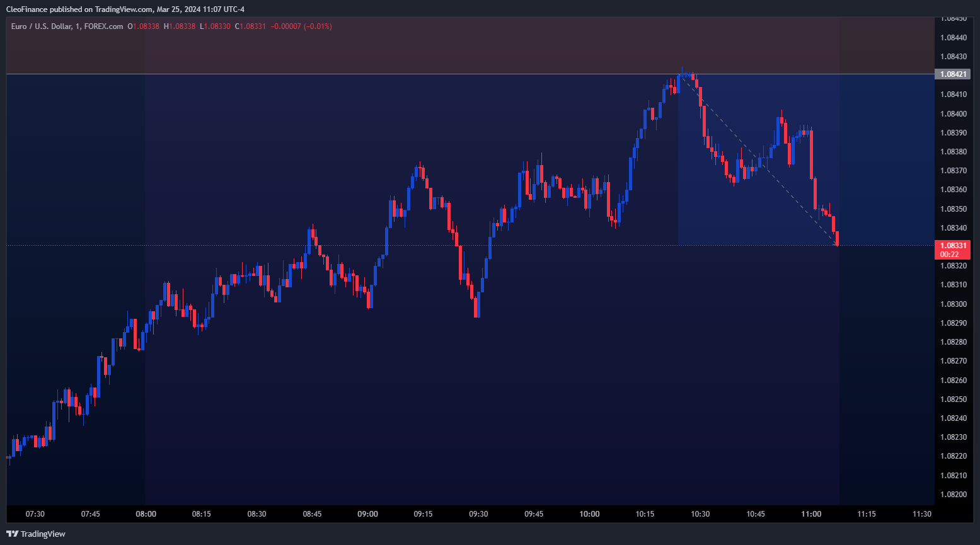
Task: Click the 09:30 time axis label
Action: click(x=479, y=514)
